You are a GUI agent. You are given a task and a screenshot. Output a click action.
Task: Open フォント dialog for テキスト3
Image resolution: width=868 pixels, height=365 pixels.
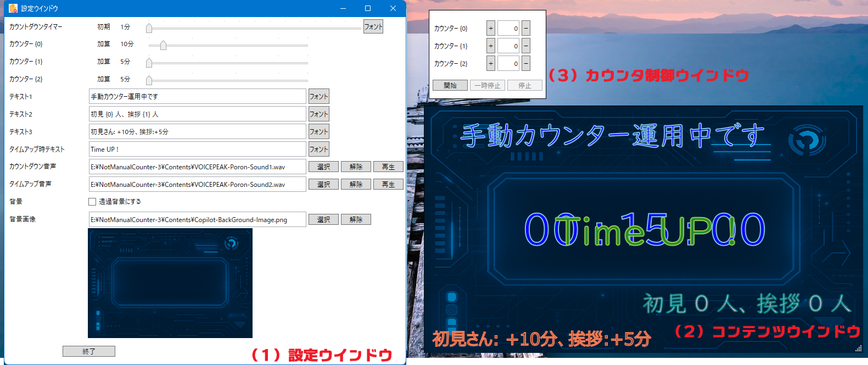(x=318, y=131)
